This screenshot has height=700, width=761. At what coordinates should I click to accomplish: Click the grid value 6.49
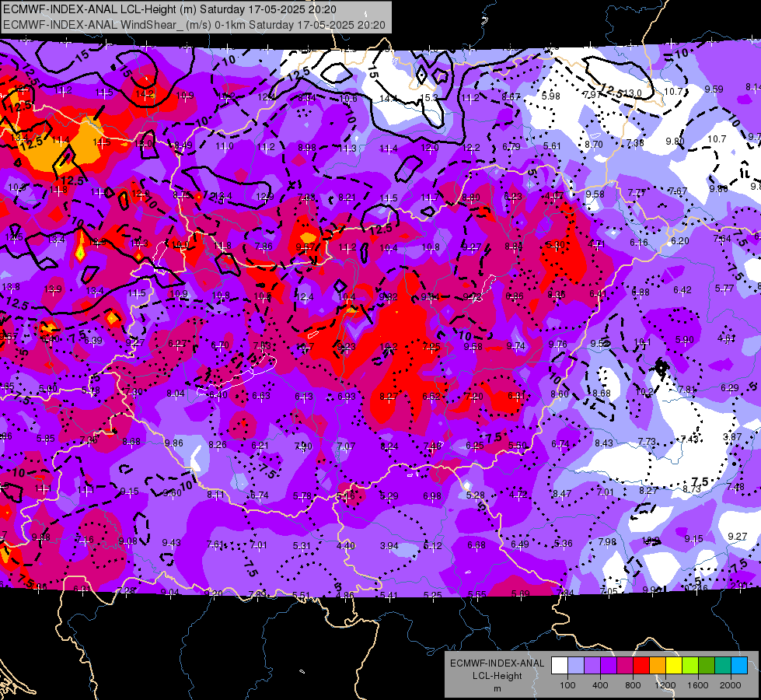519,544
